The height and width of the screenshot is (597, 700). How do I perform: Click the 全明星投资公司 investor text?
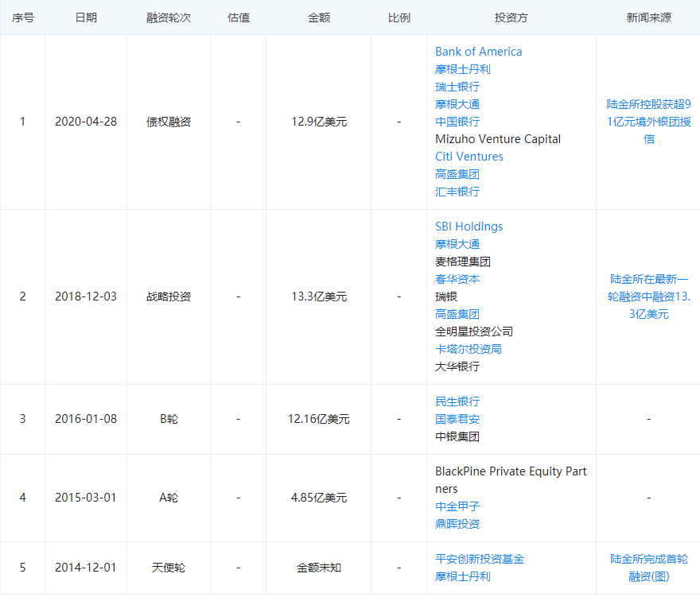473,331
